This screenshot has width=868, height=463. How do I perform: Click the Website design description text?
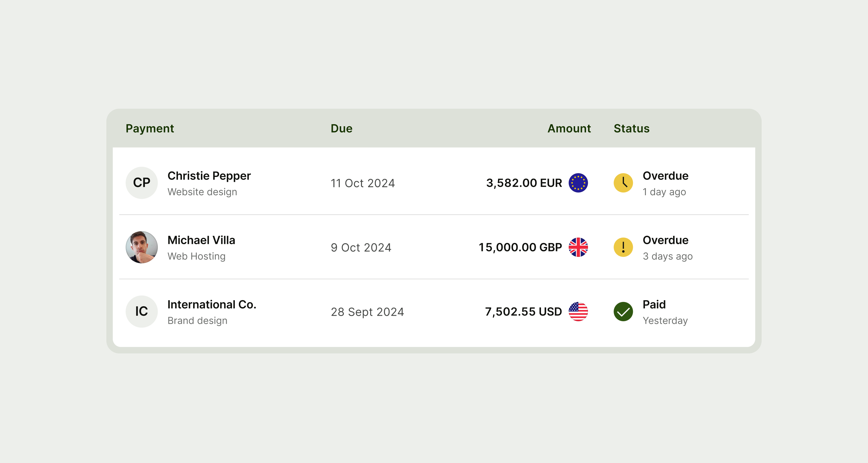click(x=202, y=192)
